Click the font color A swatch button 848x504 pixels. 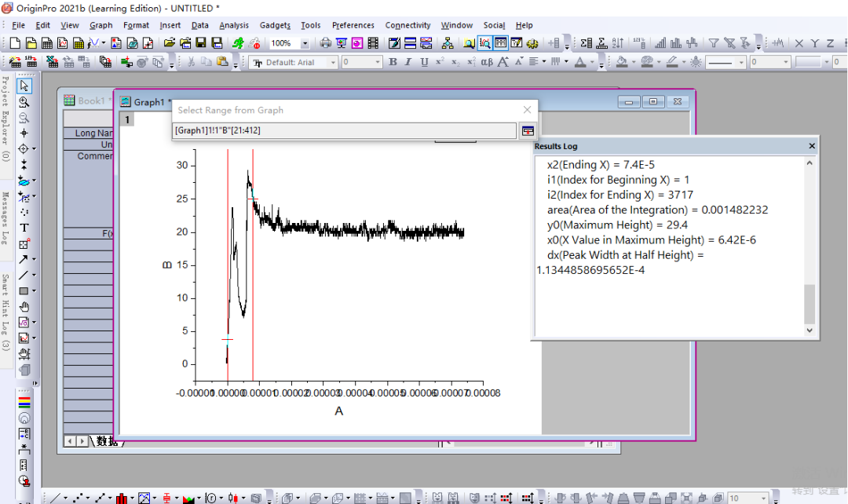coord(579,62)
